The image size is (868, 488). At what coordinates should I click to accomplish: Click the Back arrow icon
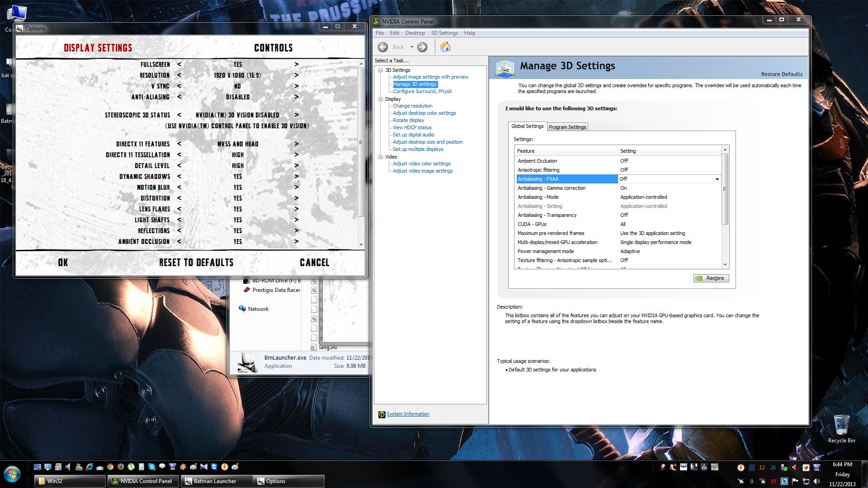point(383,47)
